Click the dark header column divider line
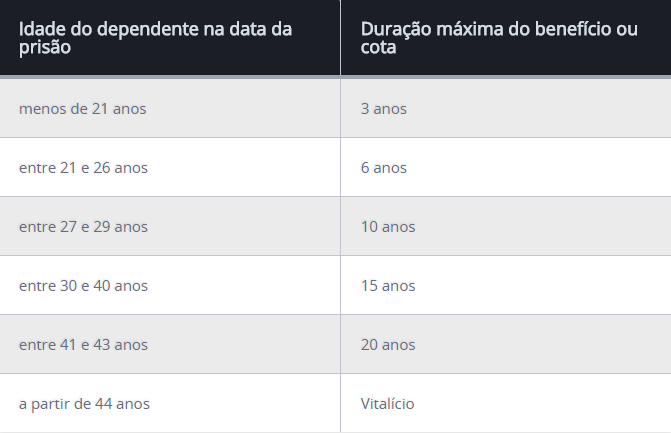Screen dimensions: 671x433 [340, 37]
